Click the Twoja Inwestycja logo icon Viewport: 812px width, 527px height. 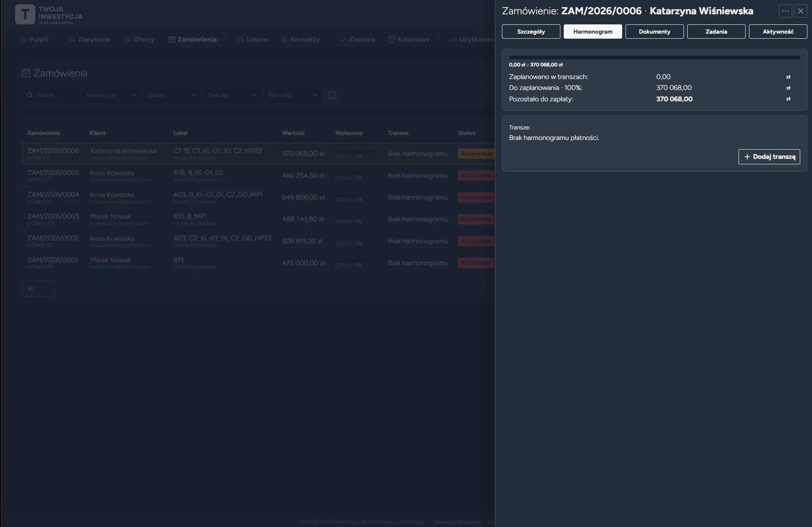(x=25, y=14)
